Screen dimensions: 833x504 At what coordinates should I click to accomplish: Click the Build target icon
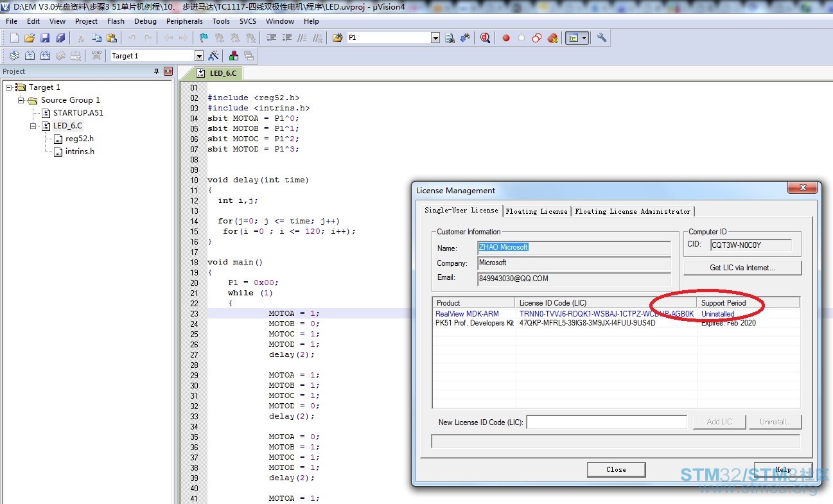(x=30, y=56)
